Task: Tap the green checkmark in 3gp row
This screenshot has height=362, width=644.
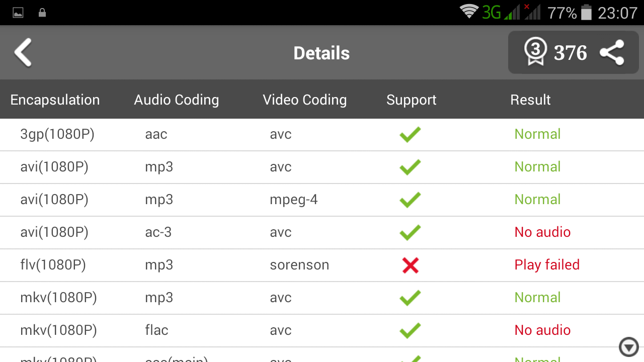Action: point(410,135)
